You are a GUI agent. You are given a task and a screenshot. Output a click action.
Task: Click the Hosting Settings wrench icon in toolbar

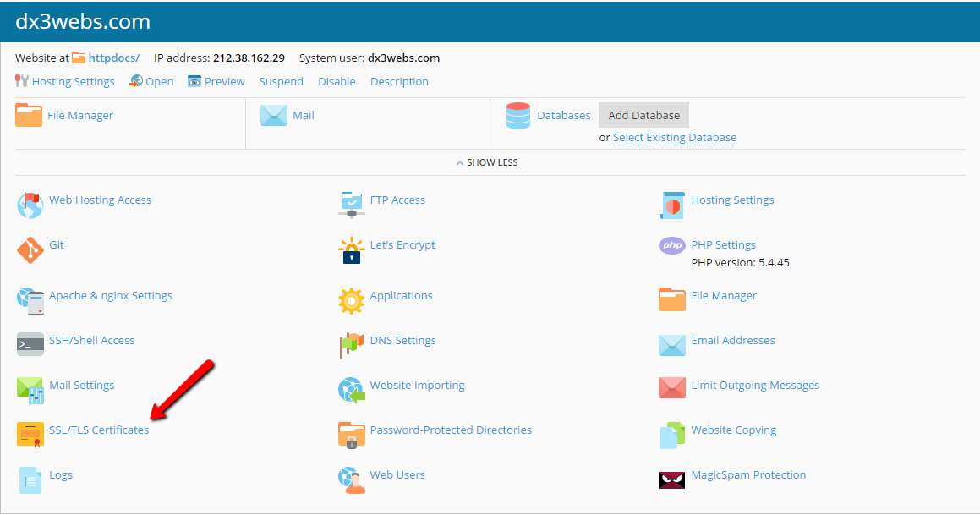point(22,80)
